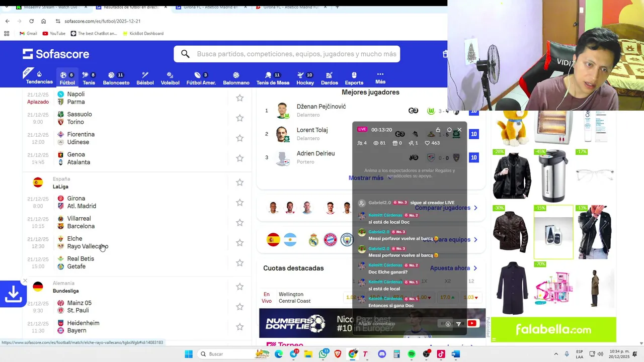
Task: Click the 17.0 odds value
Action: (447, 298)
